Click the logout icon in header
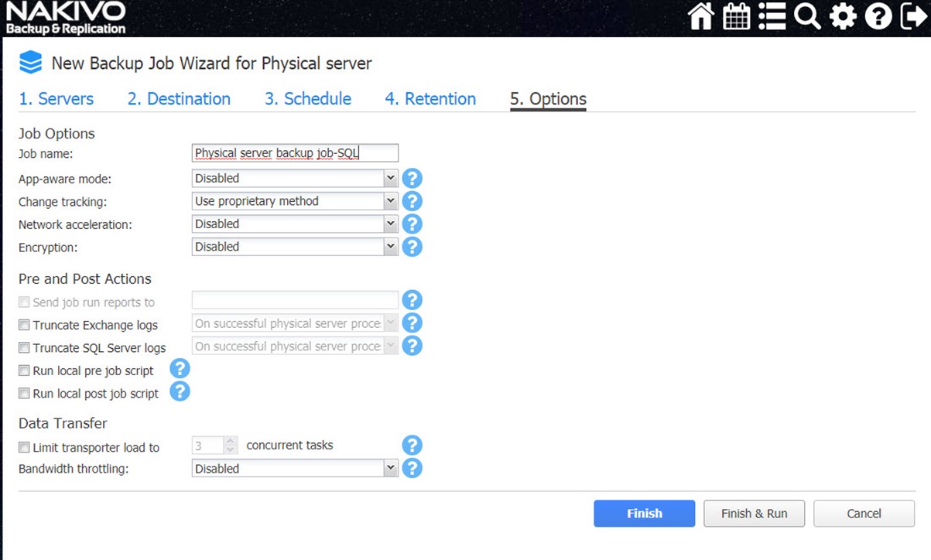The width and height of the screenshot is (931, 560). point(914,17)
